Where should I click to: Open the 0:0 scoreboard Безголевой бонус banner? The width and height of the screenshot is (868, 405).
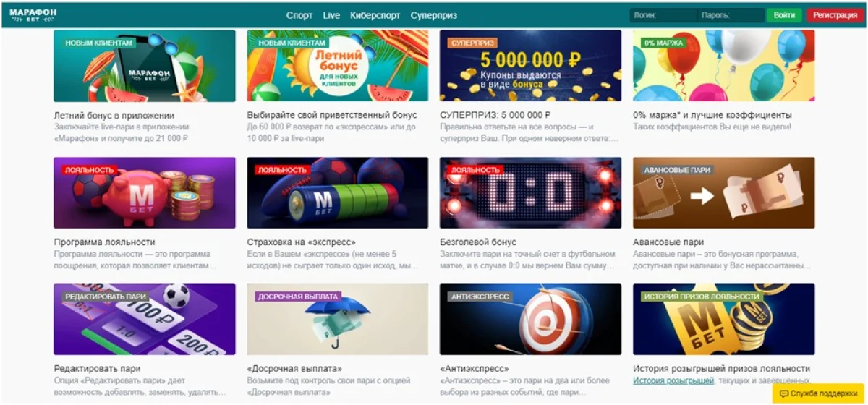(x=530, y=193)
